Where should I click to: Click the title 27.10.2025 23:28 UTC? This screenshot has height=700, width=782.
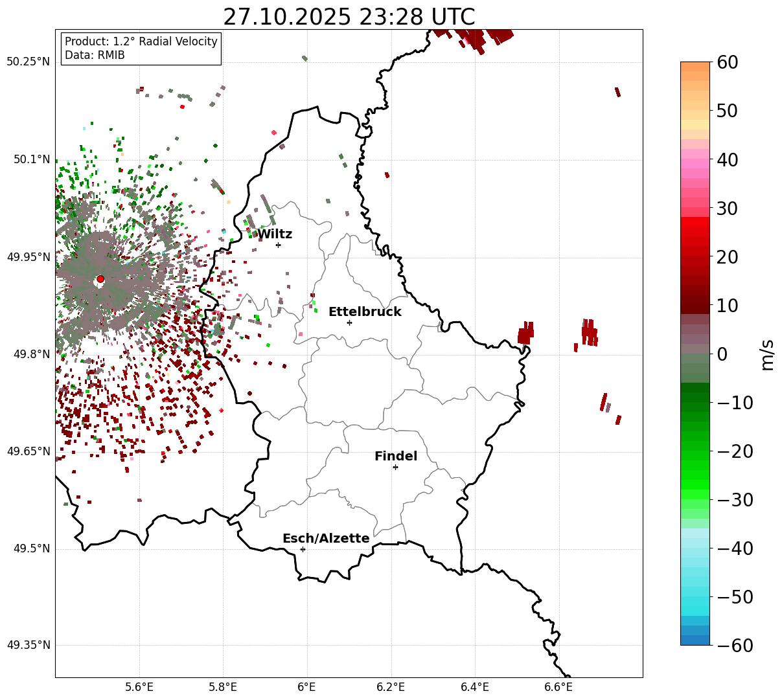(349, 17)
